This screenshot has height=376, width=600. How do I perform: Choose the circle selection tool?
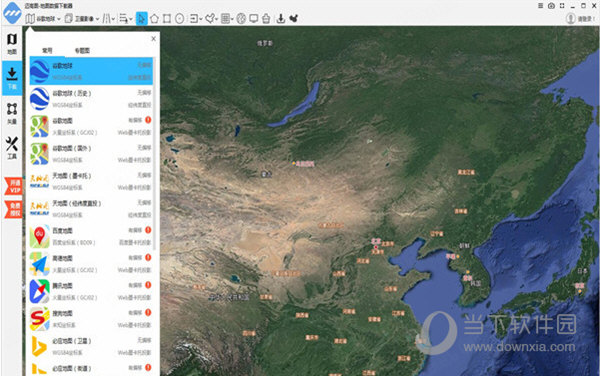point(179,18)
